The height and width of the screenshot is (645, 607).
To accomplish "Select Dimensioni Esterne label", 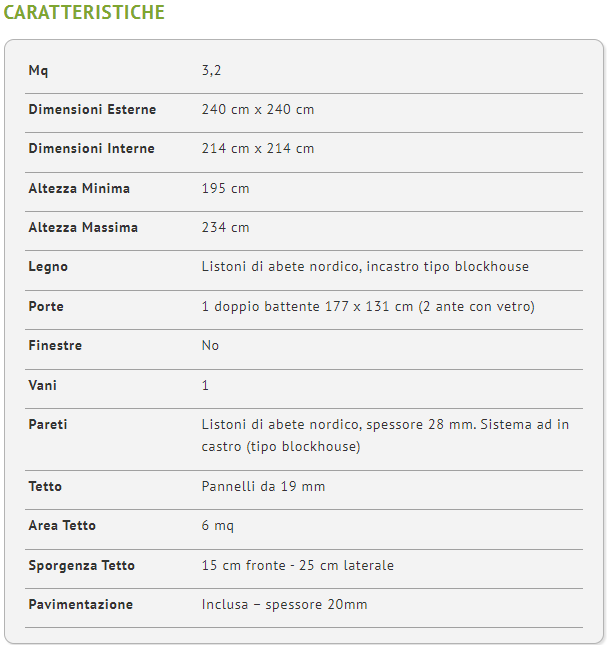I will tap(92, 109).
